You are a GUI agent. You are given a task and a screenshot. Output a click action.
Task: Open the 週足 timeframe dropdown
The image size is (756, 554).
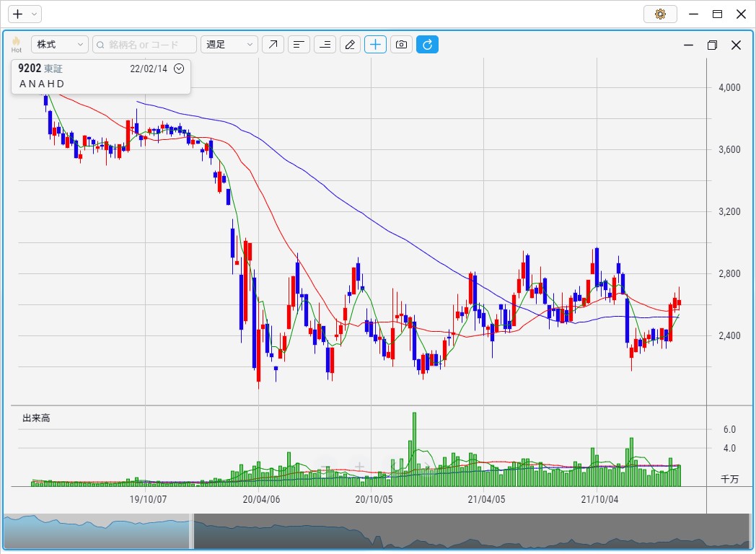point(229,45)
